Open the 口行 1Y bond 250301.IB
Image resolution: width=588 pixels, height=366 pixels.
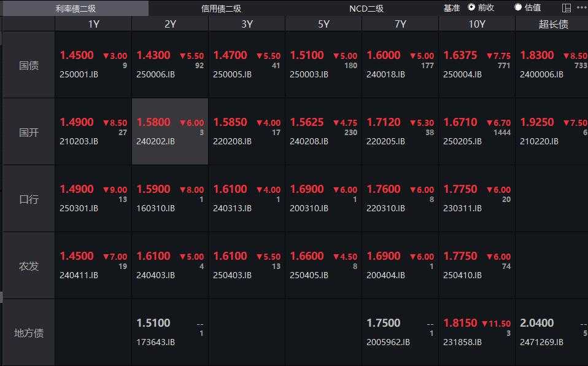93,199
